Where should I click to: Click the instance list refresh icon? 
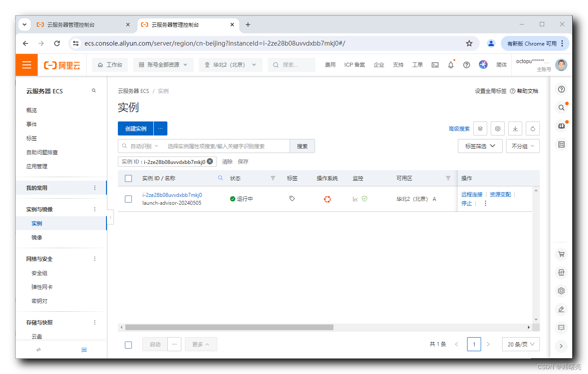click(x=533, y=128)
